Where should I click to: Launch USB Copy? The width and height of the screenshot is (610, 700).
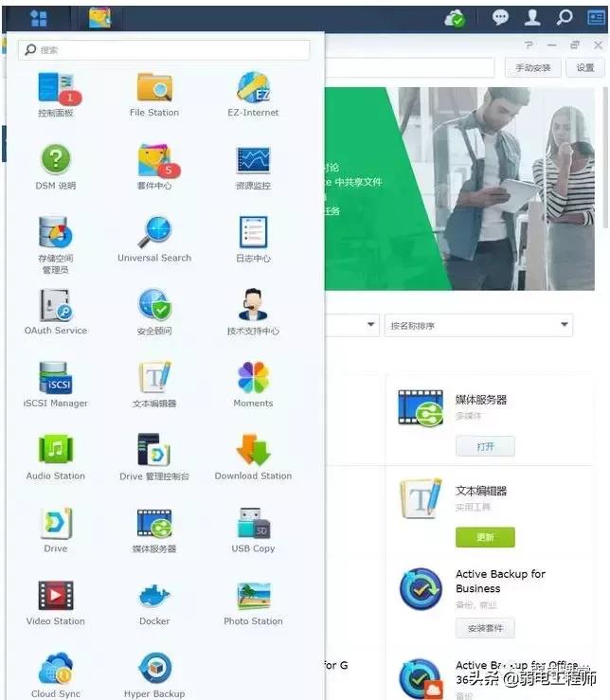253,530
